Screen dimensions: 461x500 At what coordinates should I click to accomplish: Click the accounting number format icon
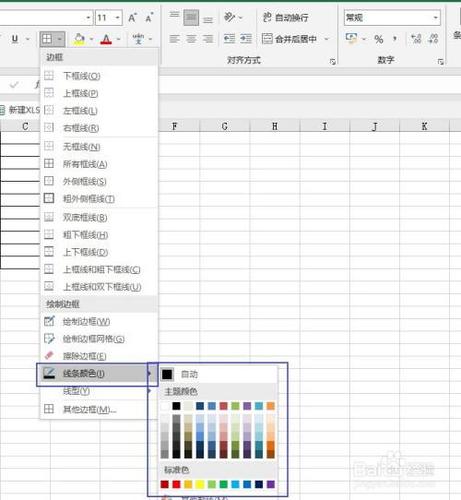pyautogui.click(x=351, y=38)
